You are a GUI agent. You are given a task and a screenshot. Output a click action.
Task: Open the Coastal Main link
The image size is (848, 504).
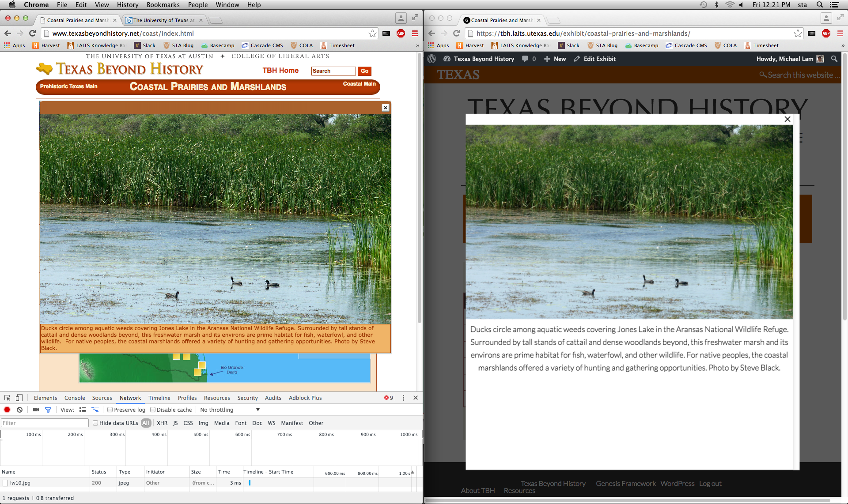(x=359, y=84)
